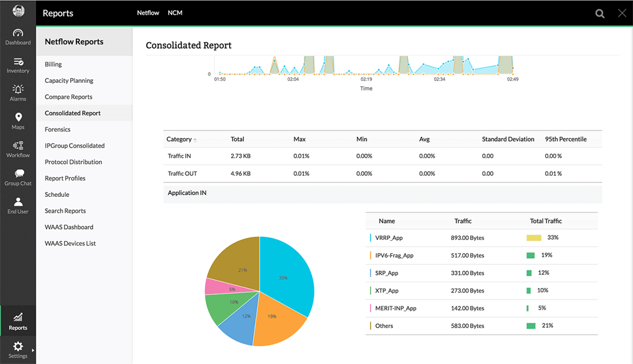The width and height of the screenshot is (633, 364).
Task: Open Capacity Planning report
Action: tap(69, 80)
